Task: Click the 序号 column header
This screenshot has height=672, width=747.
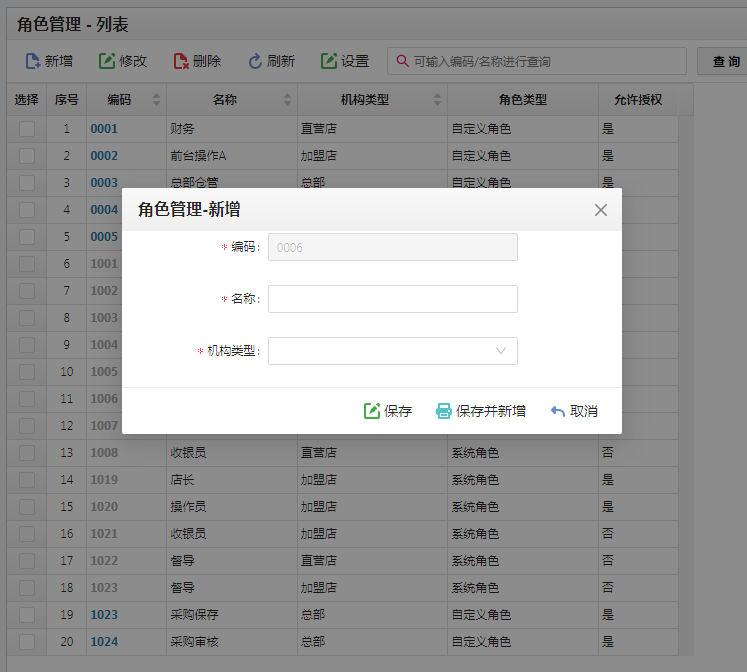Action: (x=66, y=100)
